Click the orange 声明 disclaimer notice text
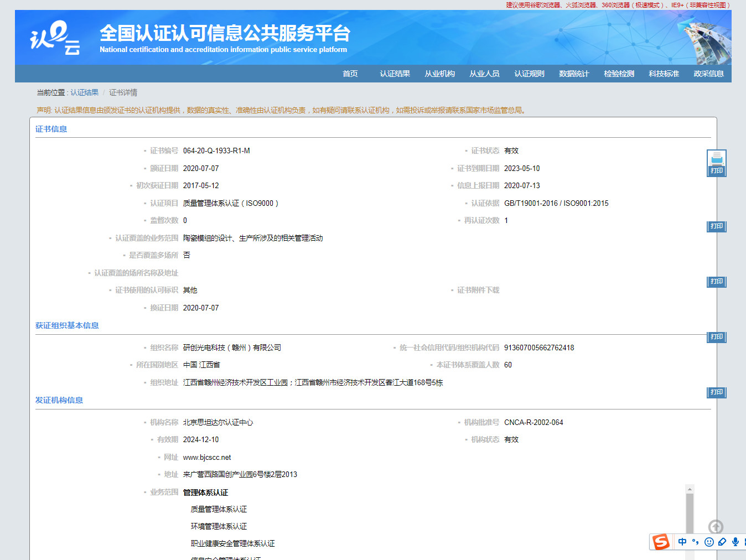The image size is (746, 560). [x=281, y=110]
